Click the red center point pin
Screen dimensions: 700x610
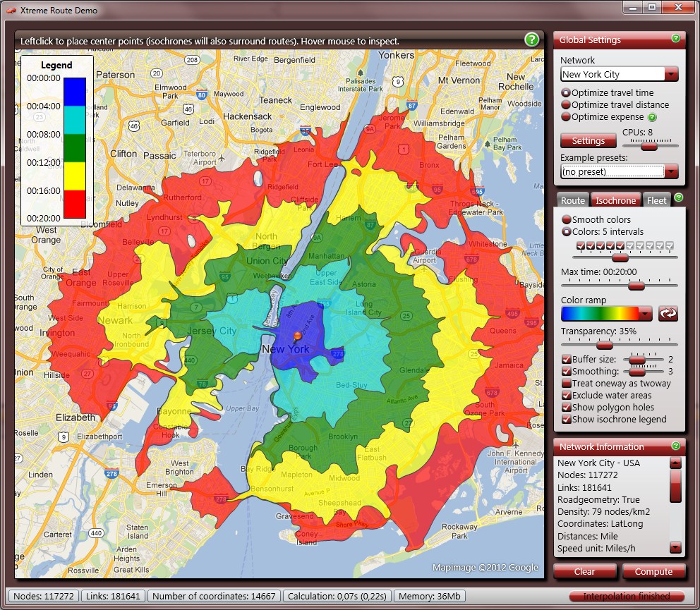pyautogui.click(x=297, y=336)
